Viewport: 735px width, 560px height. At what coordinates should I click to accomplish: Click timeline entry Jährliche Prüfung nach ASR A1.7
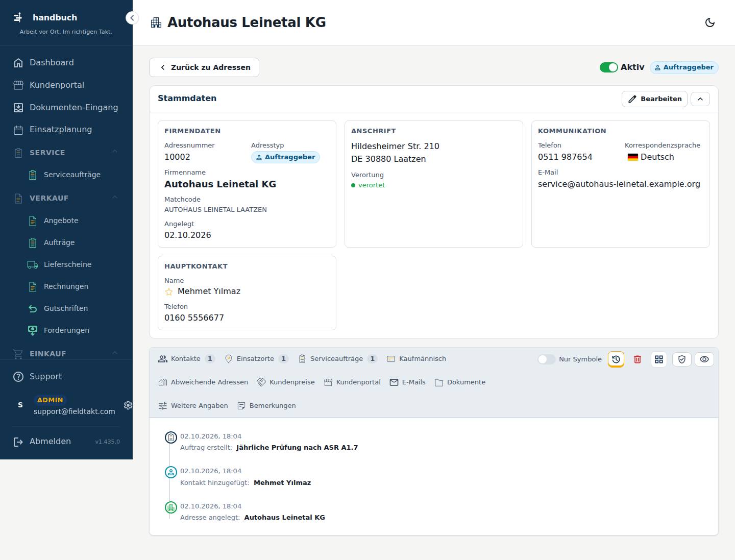pos(297,448)
